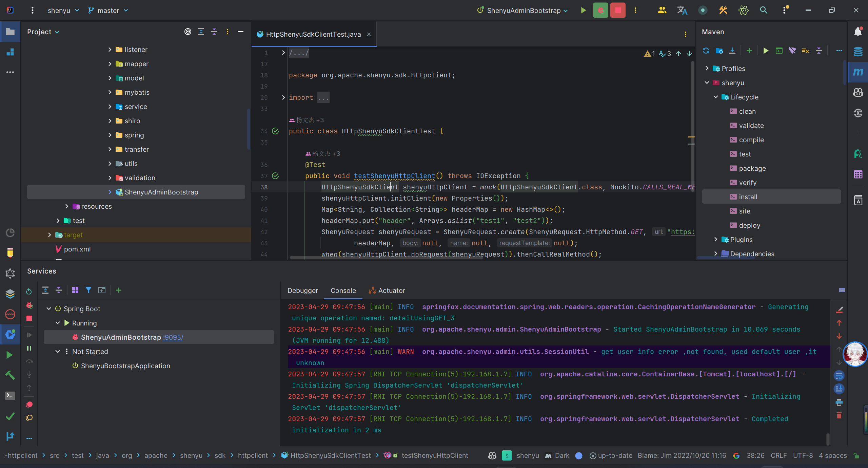The image size is (868, 468).
Task: Click the debug ShenyuAdminBootstrap bug icon
Action: (600, 10)
